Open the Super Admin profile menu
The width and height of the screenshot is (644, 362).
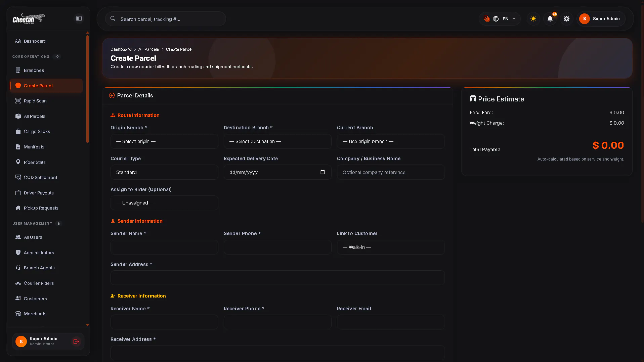click(601, 19)
